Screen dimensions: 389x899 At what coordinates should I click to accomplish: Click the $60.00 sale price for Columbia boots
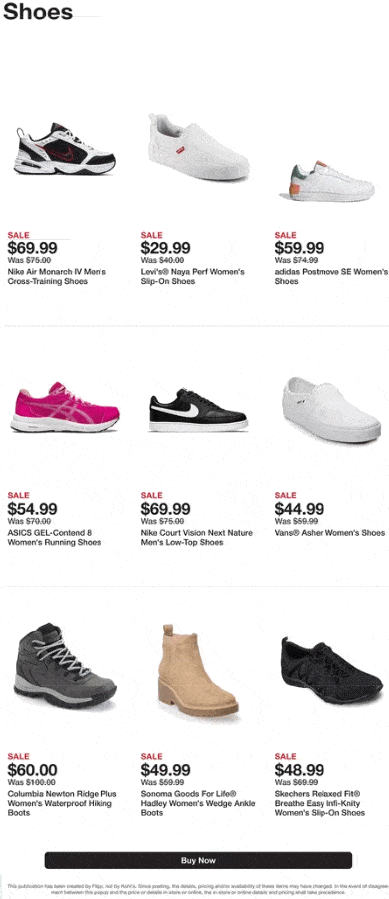(x=32, y=770)
